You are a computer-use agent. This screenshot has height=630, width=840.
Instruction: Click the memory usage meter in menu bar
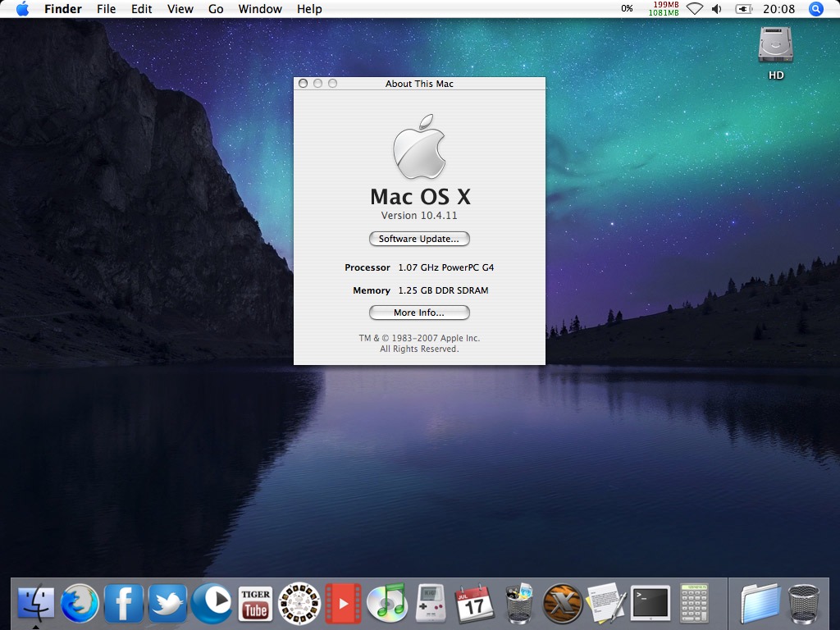point(663,8)
